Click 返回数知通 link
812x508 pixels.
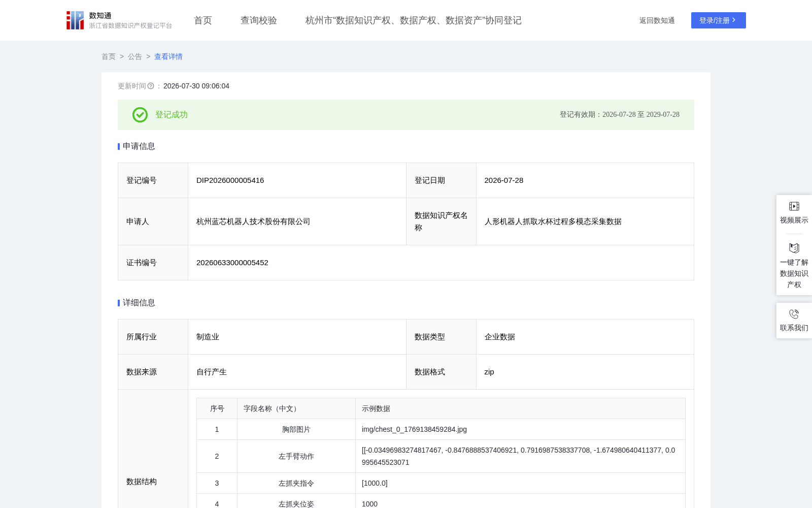coord(657,20)
